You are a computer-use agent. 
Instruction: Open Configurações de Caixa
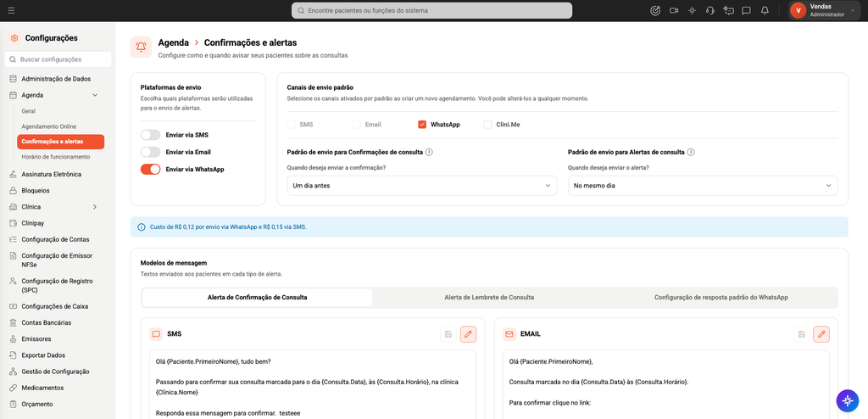[55, 306]
